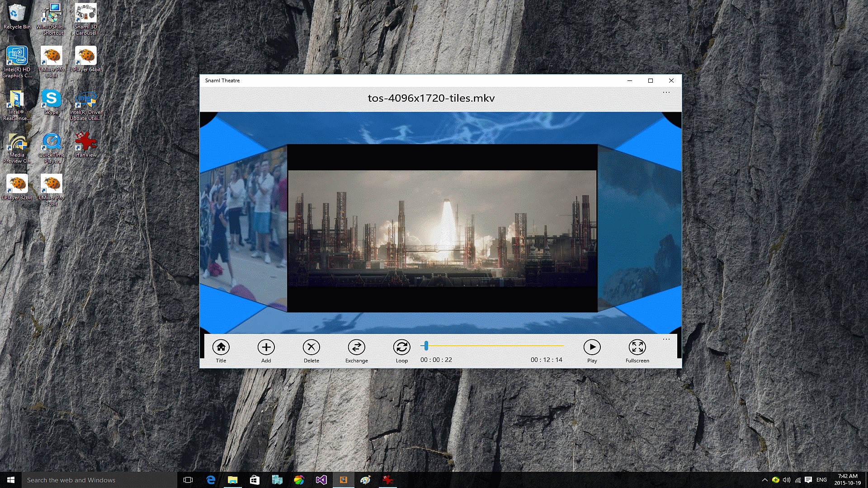Select the left carousel video thumbnail
This screenshot has height=488, width=868.
click(x=243, y=228)
